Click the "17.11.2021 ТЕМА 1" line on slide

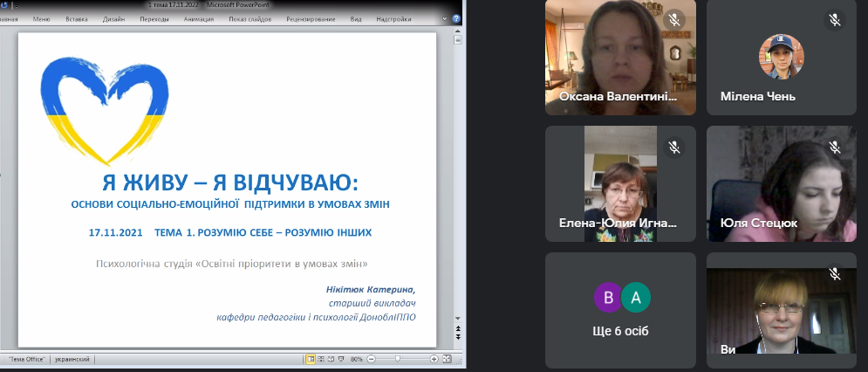[230, 232]
